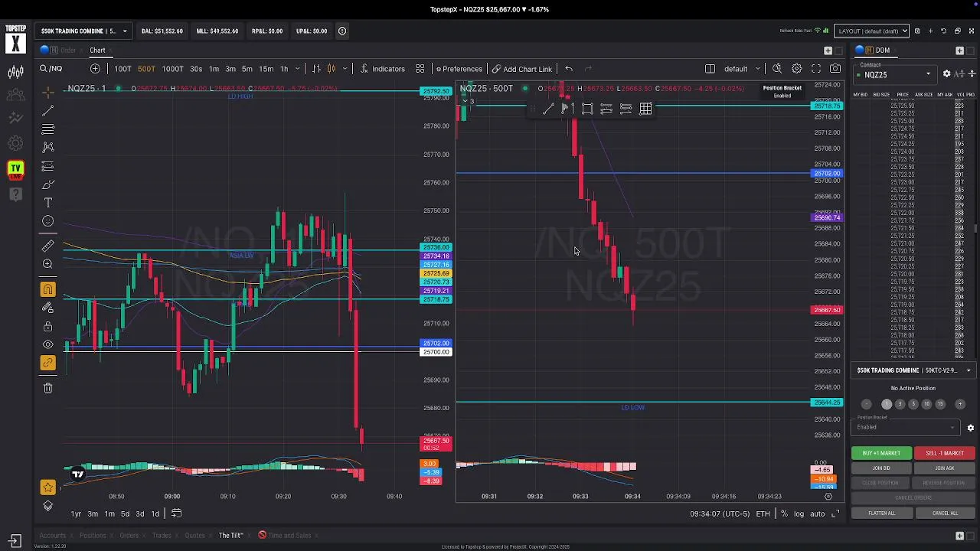980x551 pixels.
Task: Show the object tree layers icon
Action: click(x=47, y=506)
